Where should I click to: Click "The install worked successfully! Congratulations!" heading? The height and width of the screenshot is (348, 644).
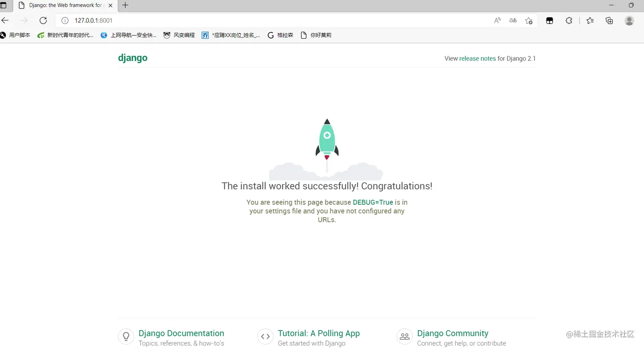coord(327,186)
